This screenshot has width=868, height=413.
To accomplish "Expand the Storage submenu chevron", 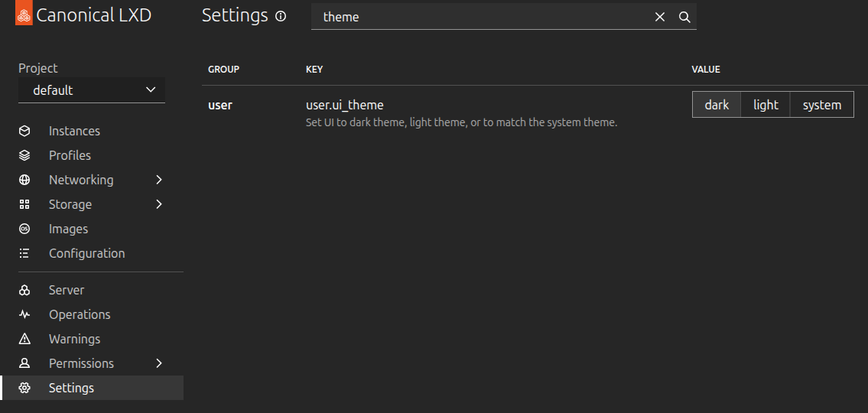I will point(159,204).
